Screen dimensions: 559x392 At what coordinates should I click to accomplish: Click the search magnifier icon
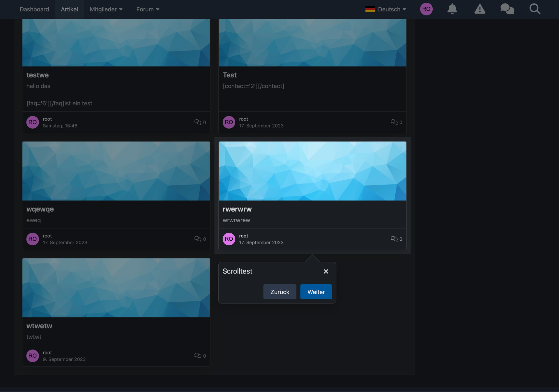(x=535, y=9)
